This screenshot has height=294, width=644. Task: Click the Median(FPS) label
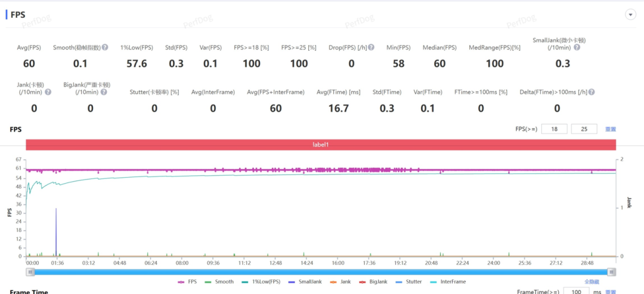click(439, 48)
